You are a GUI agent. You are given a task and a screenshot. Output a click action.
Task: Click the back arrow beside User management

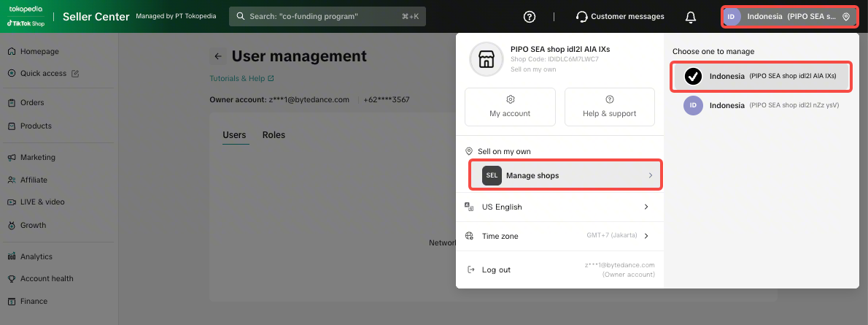coord(217,56)
